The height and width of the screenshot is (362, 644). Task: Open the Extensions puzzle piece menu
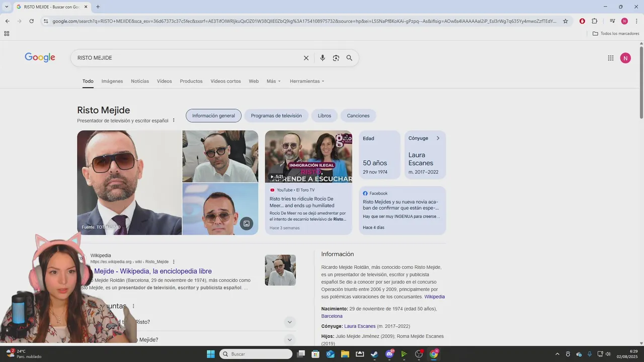594,21
